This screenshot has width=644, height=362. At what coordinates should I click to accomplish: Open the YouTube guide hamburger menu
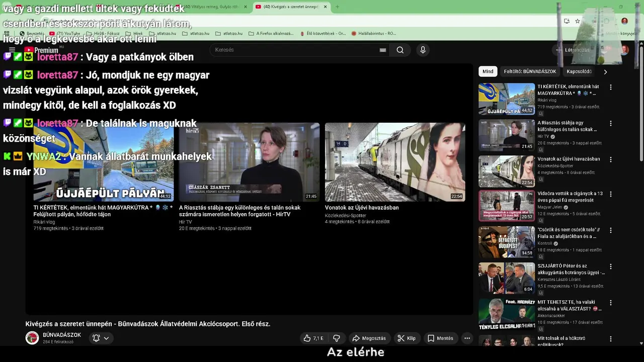click(x=12, y=50)
